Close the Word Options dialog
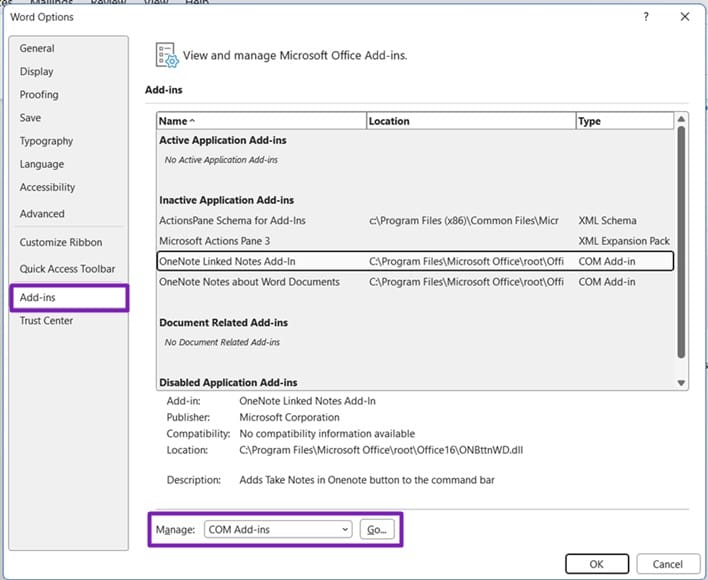 (685, 17)
